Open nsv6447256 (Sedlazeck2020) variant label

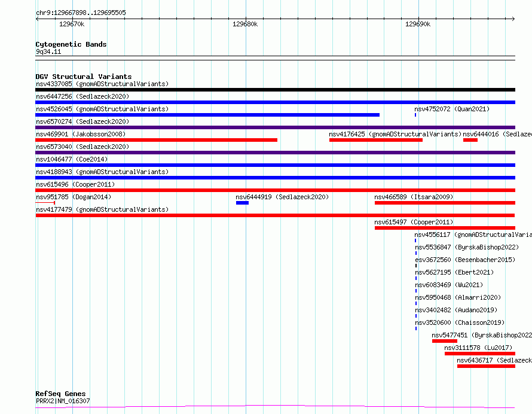click(82, 96)
